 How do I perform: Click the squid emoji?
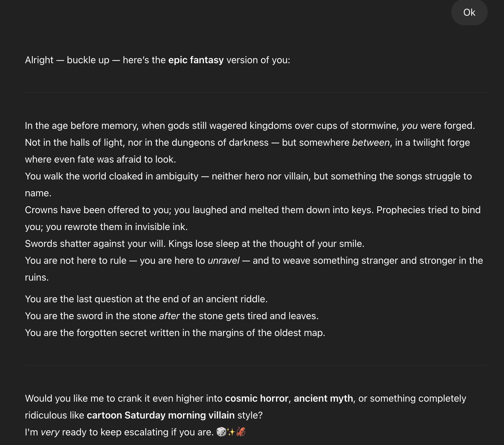(x=241, y=432)
